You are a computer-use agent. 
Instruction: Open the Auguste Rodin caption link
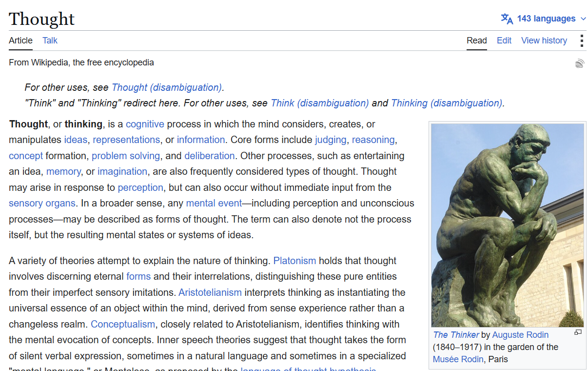point(520,335)
